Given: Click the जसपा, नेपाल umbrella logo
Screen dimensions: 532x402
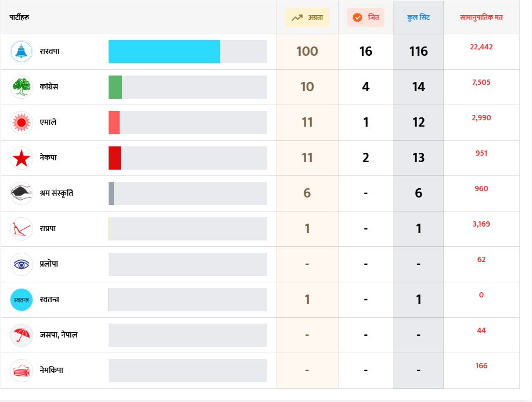Looking at the screenshot, I should click(21, 335).
